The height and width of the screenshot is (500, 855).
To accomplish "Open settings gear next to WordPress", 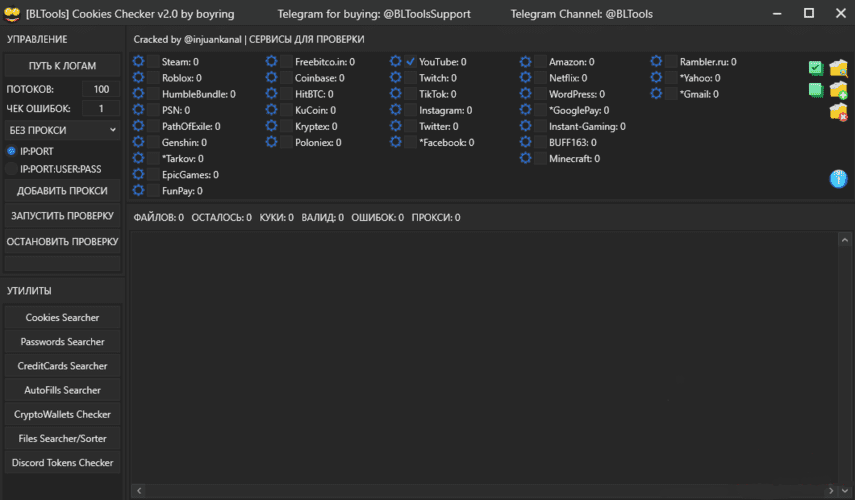I will point(526,94).
